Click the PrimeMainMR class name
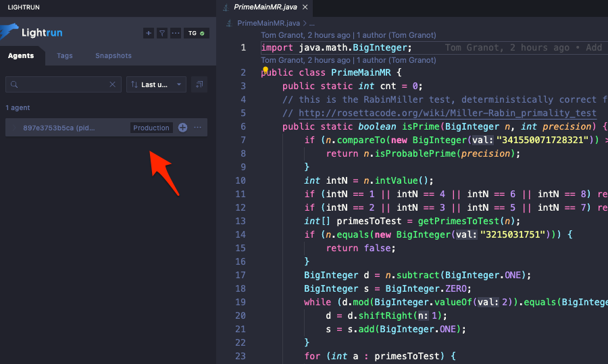608x364 pixels. [361, 72]
